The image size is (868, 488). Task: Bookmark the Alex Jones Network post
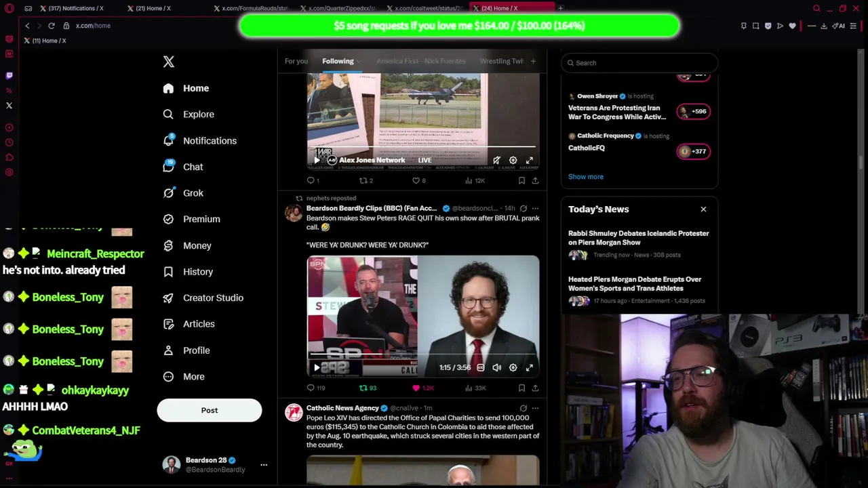coord(521,181)
